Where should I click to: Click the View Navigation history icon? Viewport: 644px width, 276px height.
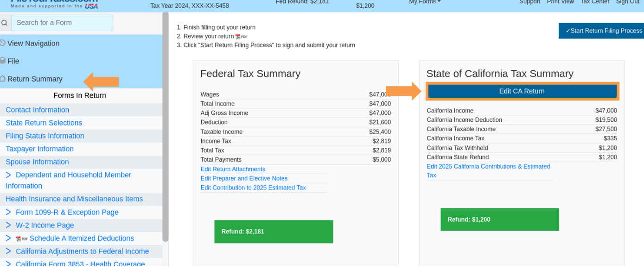point(3,43)
